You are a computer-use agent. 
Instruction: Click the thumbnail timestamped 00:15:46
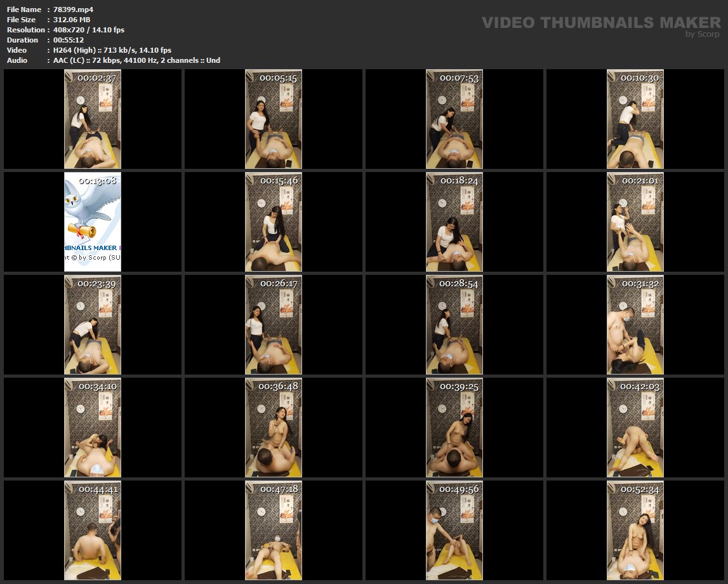click(x=274, y=222)
